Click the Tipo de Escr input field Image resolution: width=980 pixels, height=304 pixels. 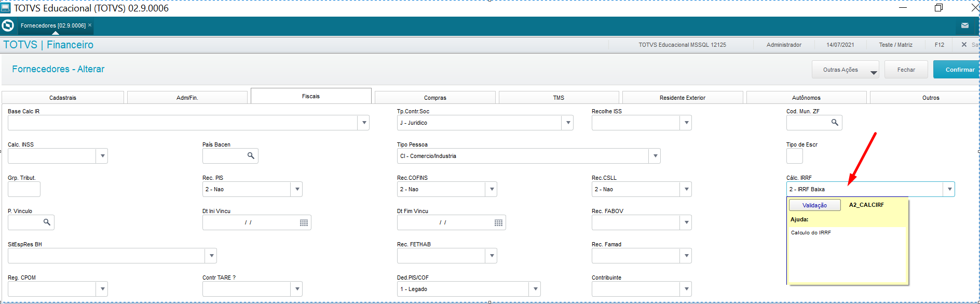(x=795, y=156)
